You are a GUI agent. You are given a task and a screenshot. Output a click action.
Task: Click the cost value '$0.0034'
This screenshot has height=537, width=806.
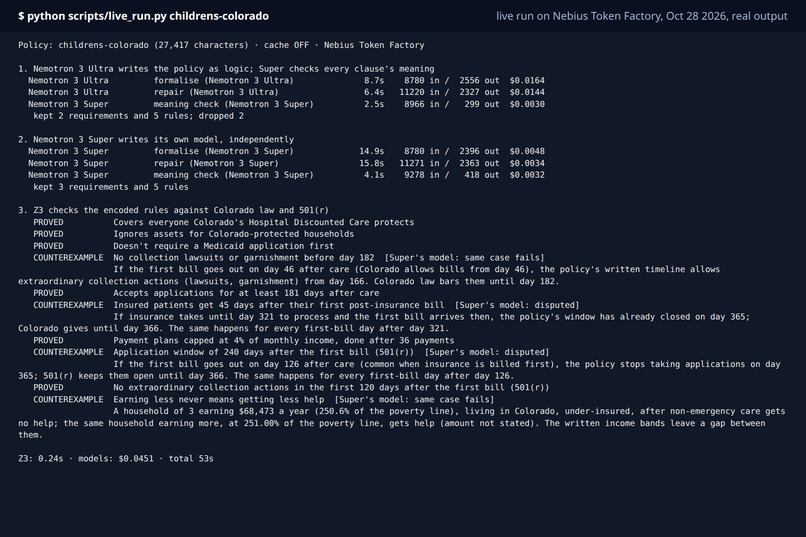click(527, 163)
